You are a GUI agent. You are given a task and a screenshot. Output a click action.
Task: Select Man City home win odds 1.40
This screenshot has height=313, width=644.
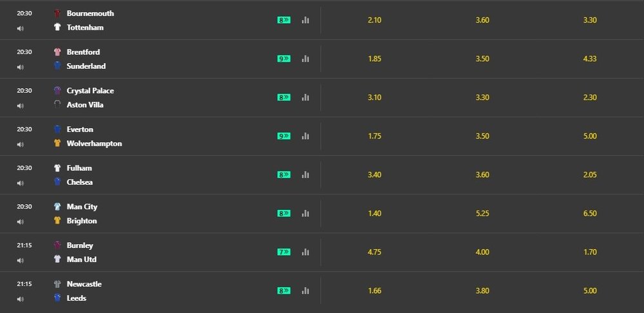374,213
